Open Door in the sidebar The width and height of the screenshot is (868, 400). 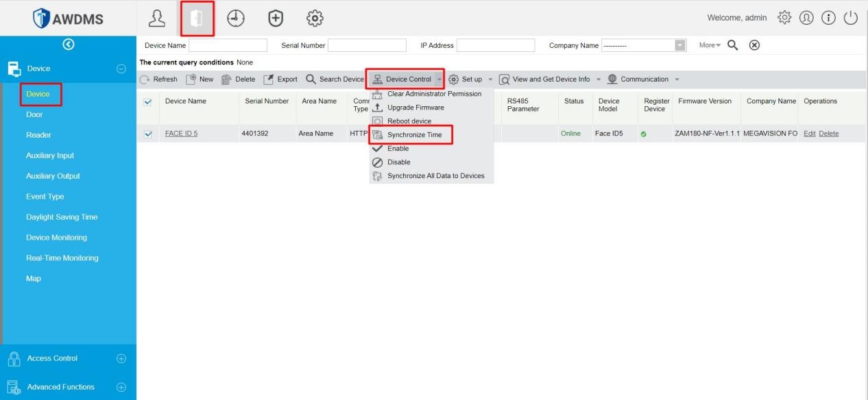(x=34, y=114)
